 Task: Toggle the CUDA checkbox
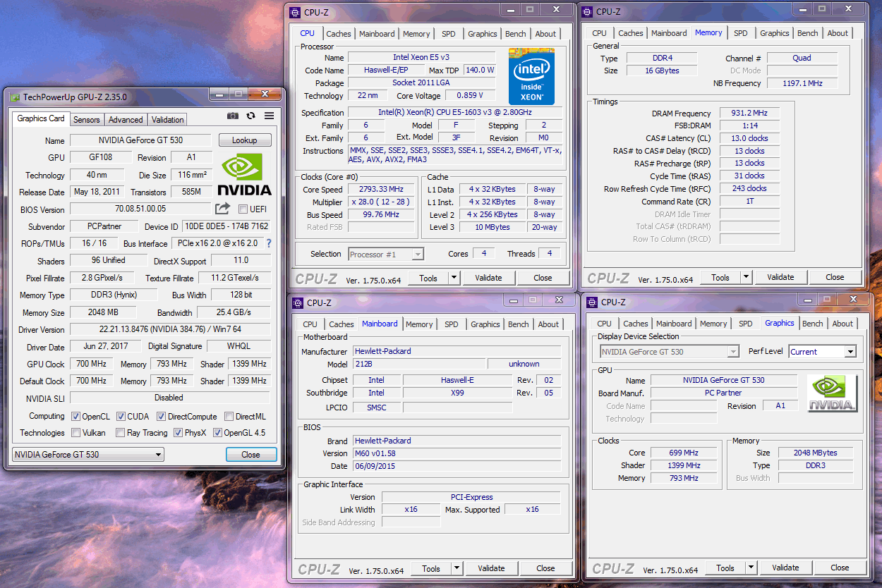click(121, 417)
